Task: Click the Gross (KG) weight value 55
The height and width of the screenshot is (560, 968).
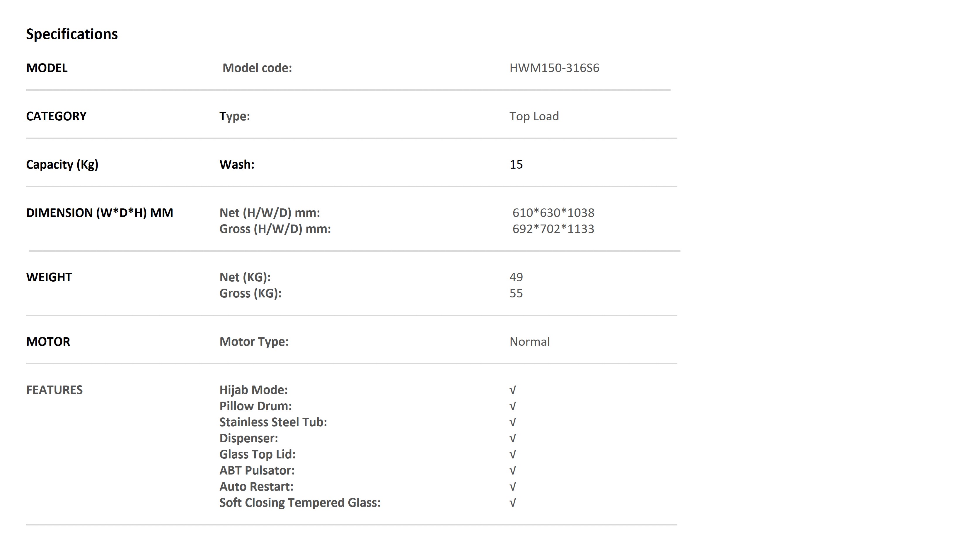Action: (516, 293)
